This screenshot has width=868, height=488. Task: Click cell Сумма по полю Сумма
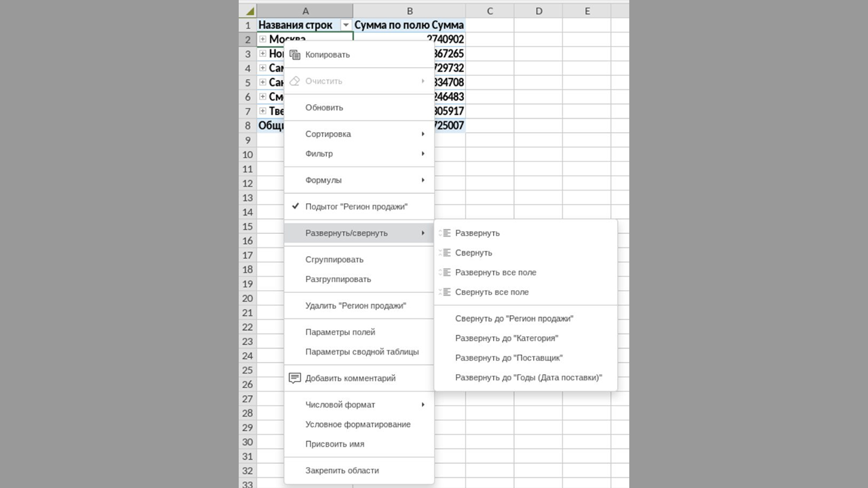click(x=410, y=25)
